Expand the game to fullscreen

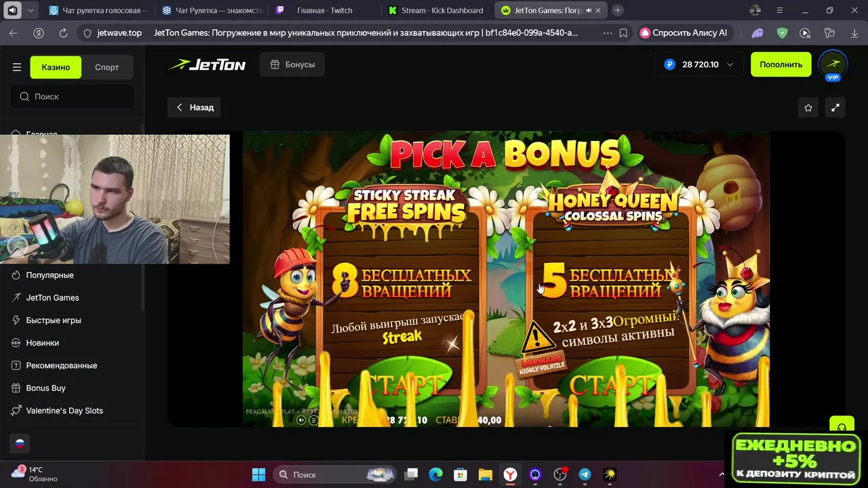[x=835, y=107]
